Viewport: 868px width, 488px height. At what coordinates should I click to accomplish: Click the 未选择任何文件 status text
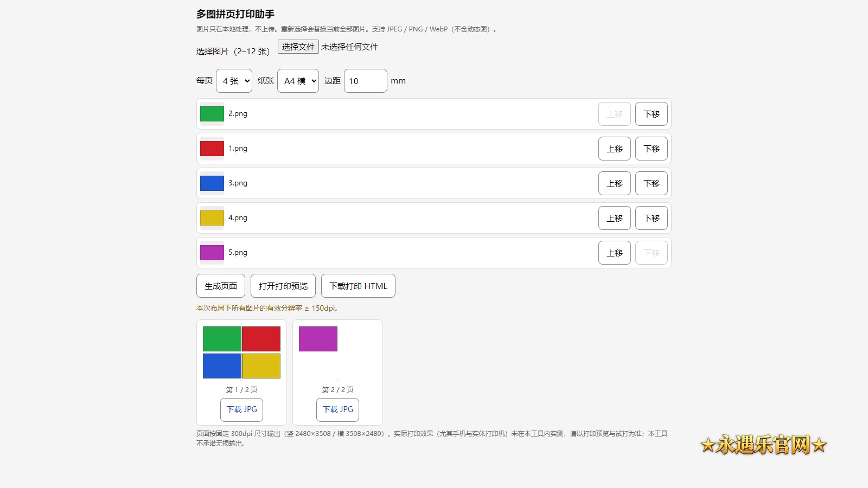tap(349, 47)
